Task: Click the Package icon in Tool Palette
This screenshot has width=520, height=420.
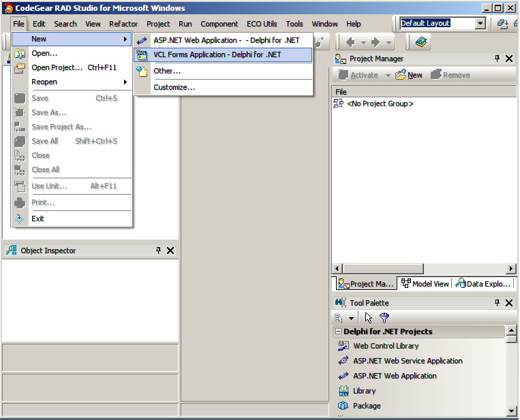Action: 343,406
